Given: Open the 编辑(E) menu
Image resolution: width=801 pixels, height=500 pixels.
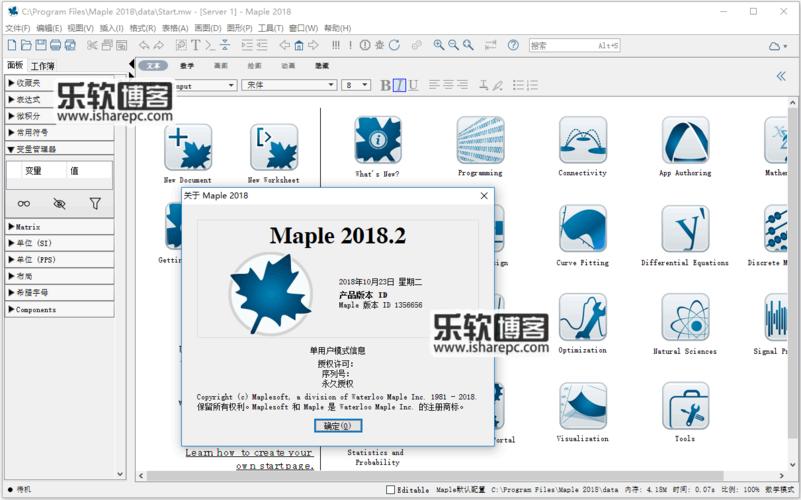Looking at the screenshot, I should click(49, 28).
